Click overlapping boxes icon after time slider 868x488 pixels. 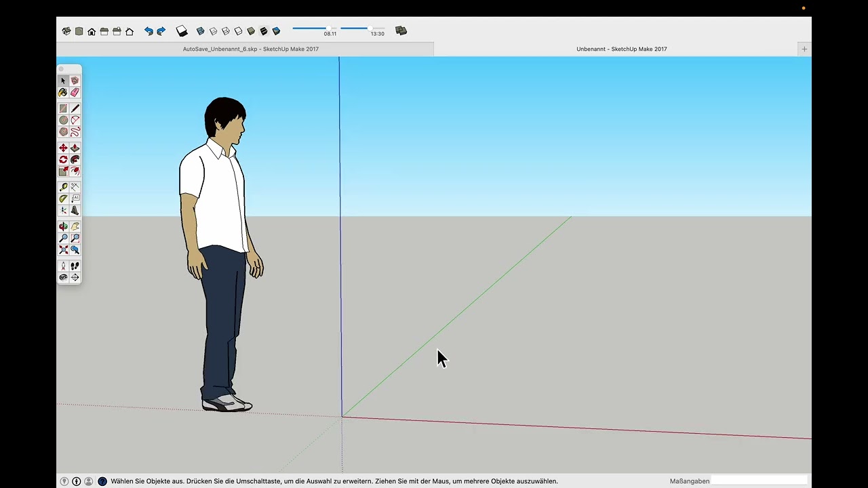pos(401,30)
